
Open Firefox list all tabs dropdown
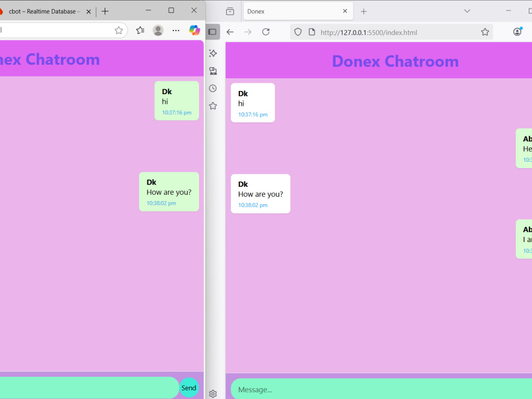467,11
